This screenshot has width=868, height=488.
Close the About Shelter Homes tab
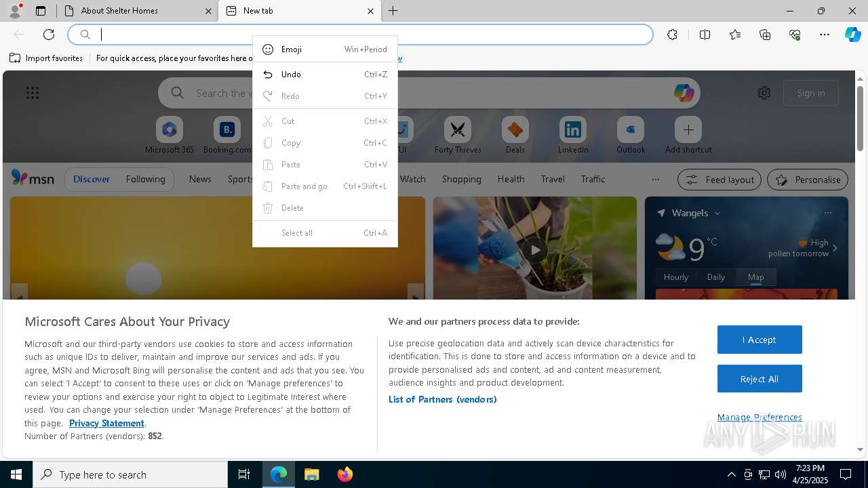pos(208,11)
